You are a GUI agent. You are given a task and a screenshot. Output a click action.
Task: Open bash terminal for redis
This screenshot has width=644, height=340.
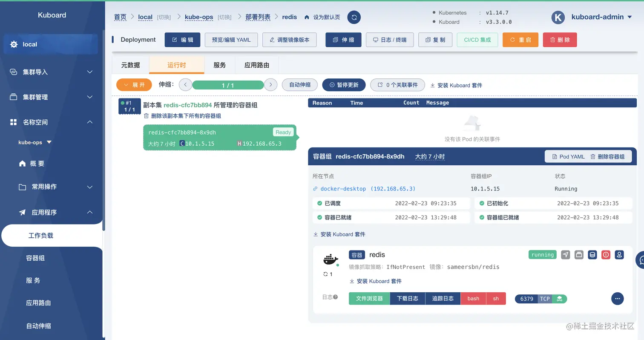[x=473, y=299]
